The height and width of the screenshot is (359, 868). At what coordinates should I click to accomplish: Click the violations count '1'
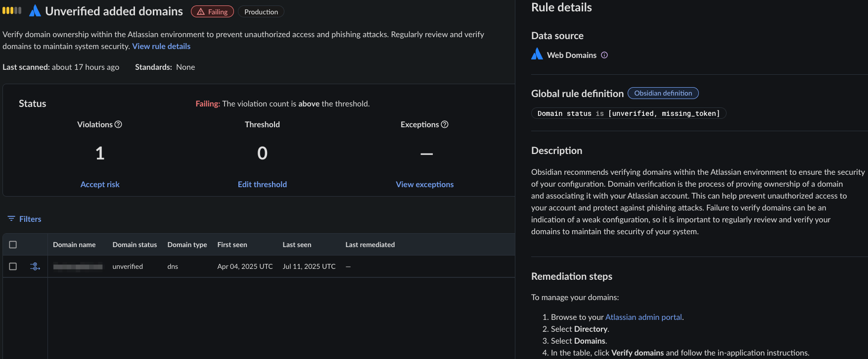click(100, 153)
